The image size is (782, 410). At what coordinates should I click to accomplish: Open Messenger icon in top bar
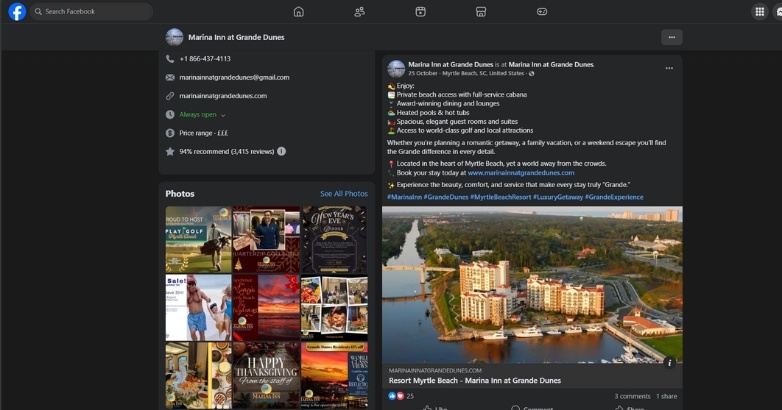779,11
